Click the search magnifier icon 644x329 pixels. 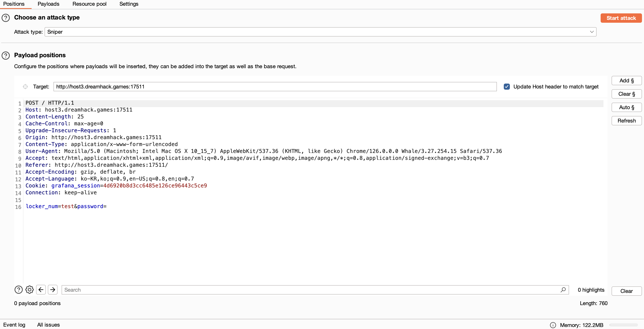563,290
